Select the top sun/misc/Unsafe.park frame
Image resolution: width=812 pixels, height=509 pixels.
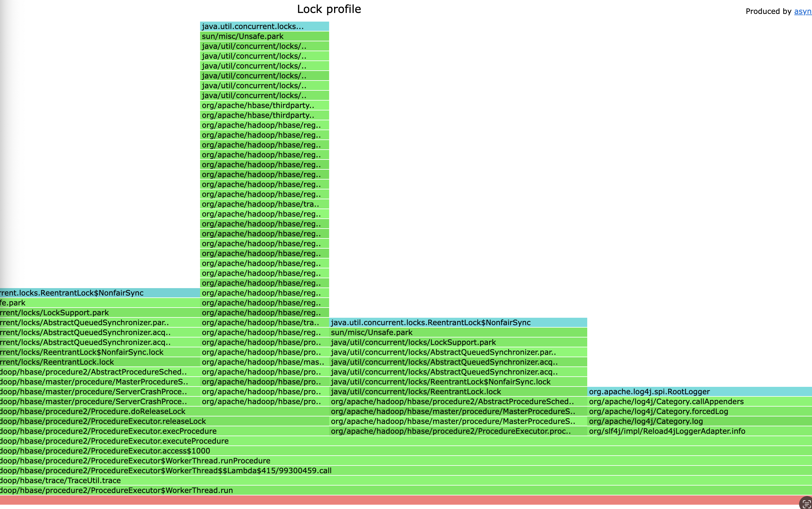tap(264, 36)
